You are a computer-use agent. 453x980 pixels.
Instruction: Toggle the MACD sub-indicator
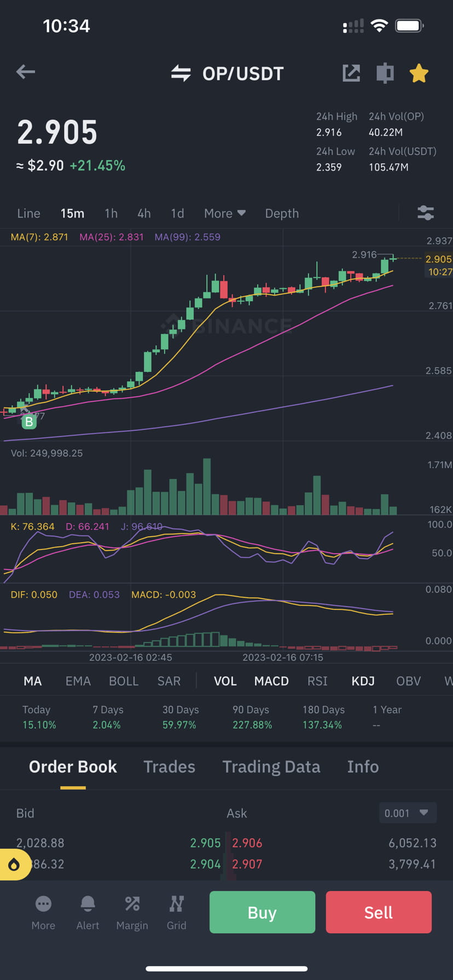click(271, 681)
